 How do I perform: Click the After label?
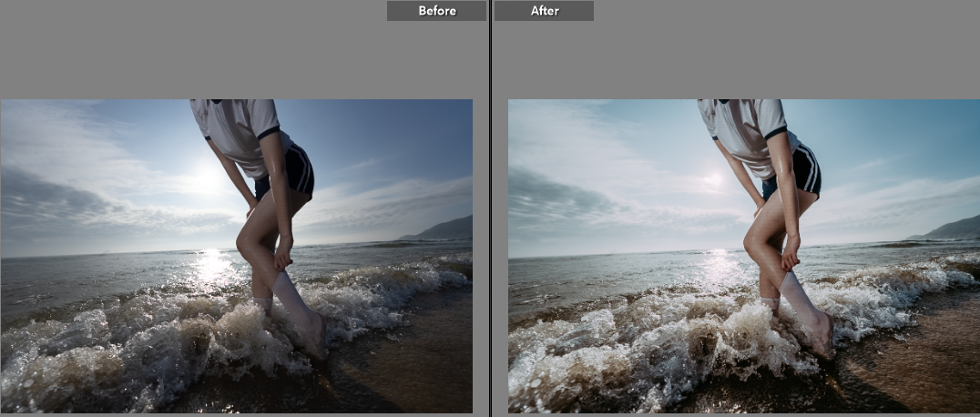pyautogui.click(x=545, y=11)
